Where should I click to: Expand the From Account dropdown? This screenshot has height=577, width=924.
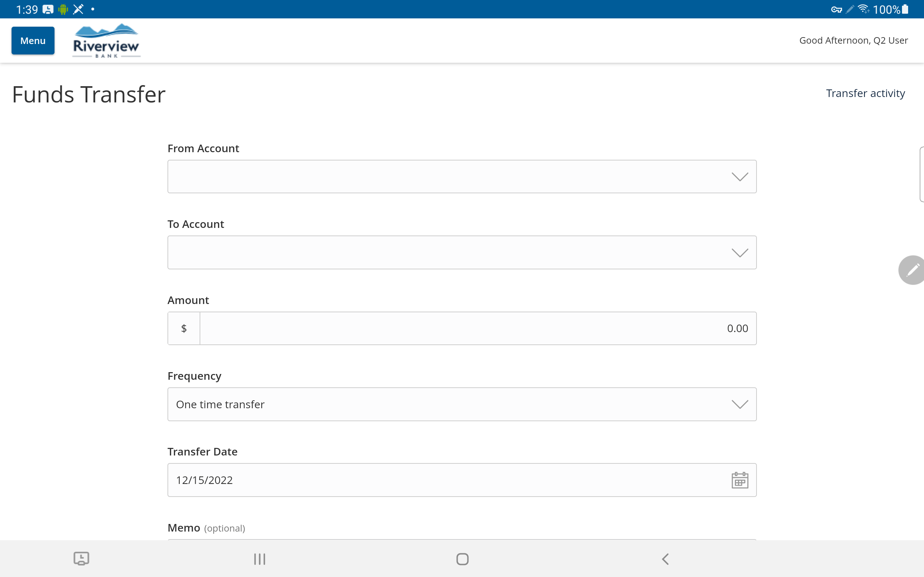pos(462,177)
